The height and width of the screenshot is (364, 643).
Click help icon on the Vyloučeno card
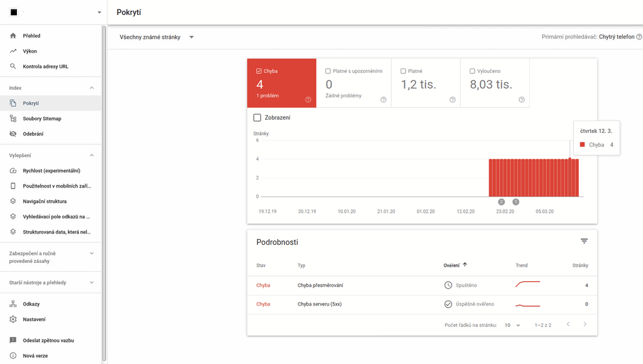(522, 100)
